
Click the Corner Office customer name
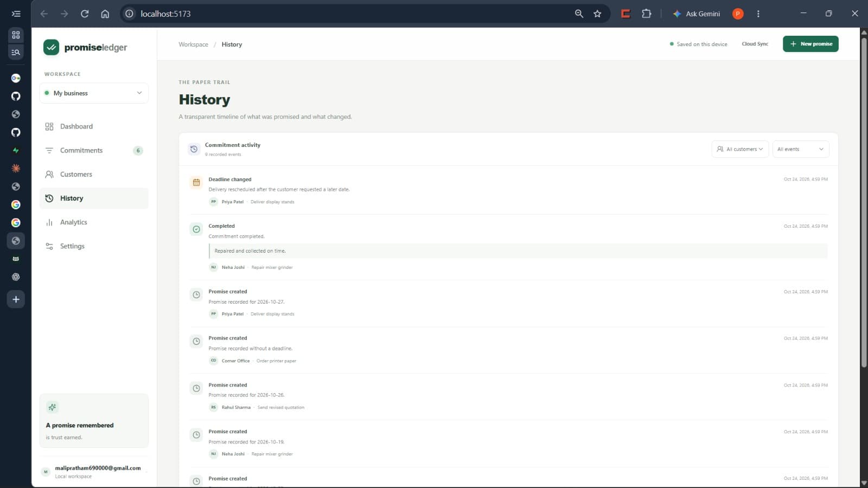[x=235, y=361]
